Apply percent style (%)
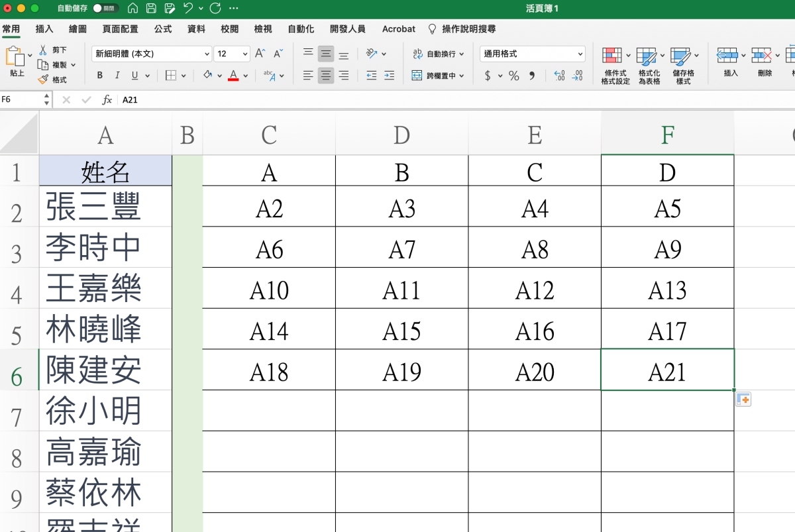The height and width of the screenshot is (532, 795). click(514, 76)
